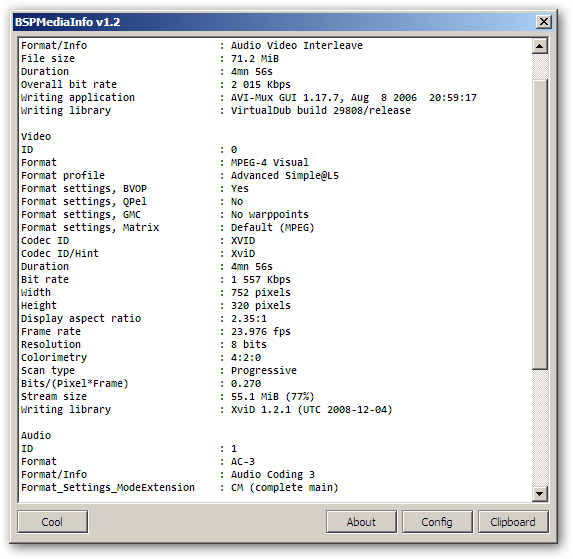Select '55.1 MiB (77%)' stream size
Viewport: 573px width, 559px height.
273,397
